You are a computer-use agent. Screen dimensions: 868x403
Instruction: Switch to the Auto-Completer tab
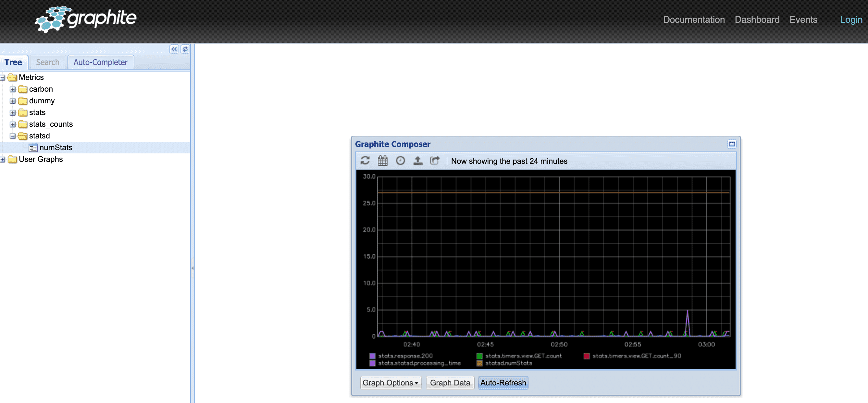(x=100, y=62)
